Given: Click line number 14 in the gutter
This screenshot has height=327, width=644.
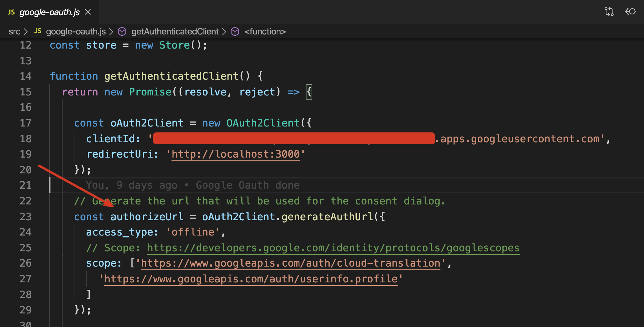Looking at the screenshot, I should (25, 76).
